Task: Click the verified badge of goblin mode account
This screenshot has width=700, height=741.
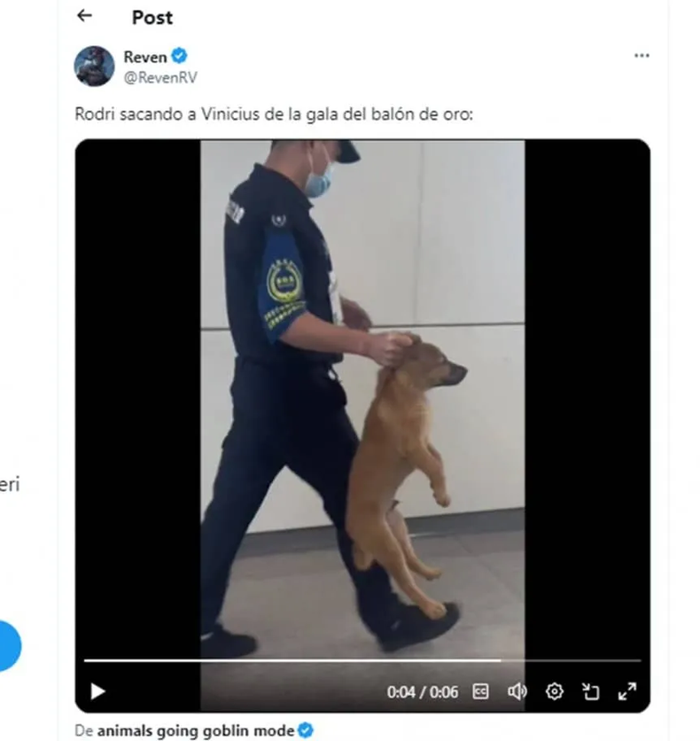Action: [x=306, y=730]
